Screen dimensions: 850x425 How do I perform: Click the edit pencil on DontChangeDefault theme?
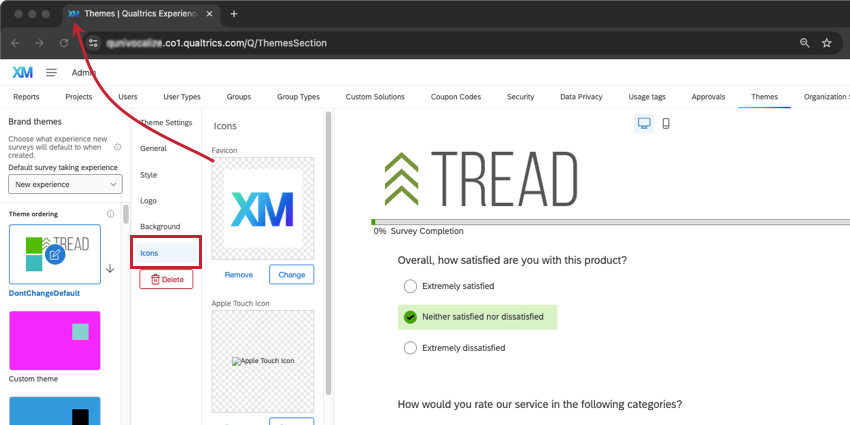55,254
